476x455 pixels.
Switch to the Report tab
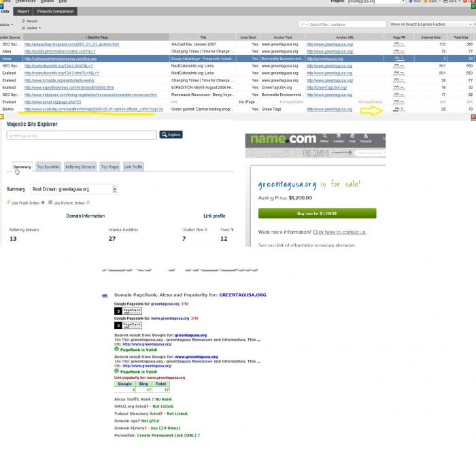pyautogui.click(x=23, y=12)
